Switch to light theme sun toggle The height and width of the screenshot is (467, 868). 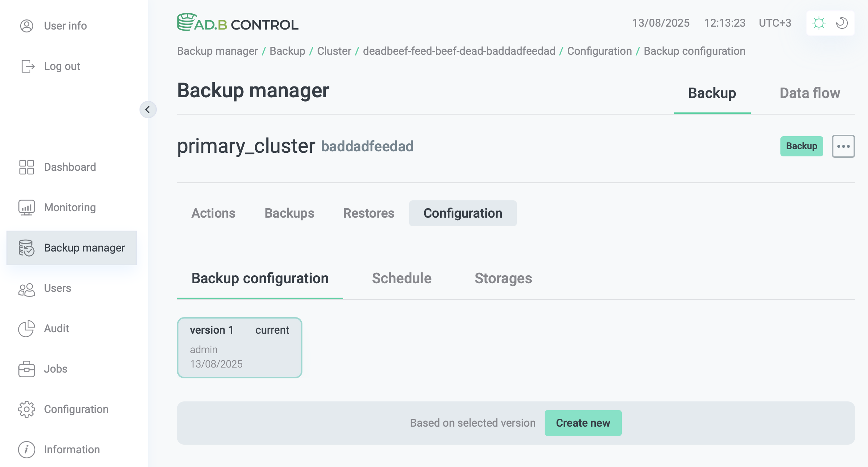coord(819,23)
